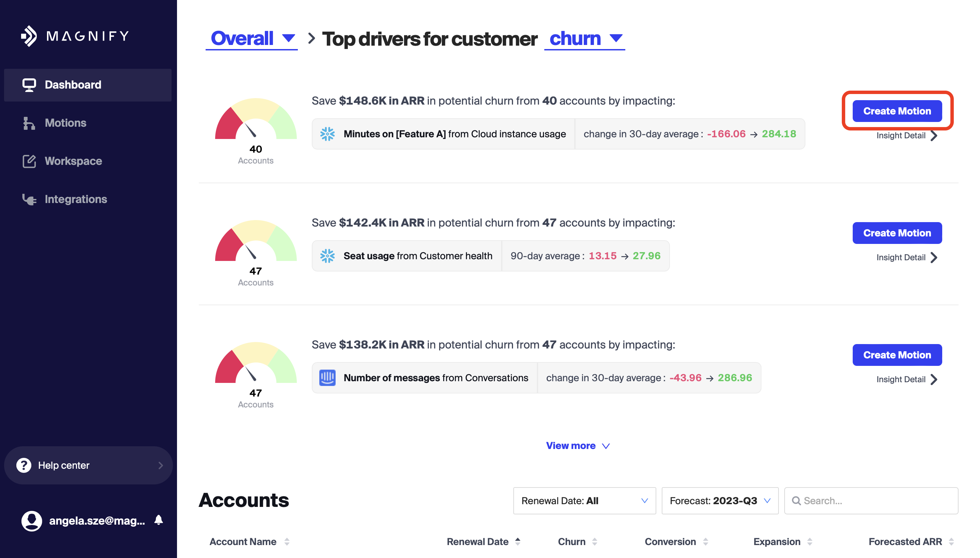Click the Snowflake icon beside Minutes on Feature A

tap(327, 134)
